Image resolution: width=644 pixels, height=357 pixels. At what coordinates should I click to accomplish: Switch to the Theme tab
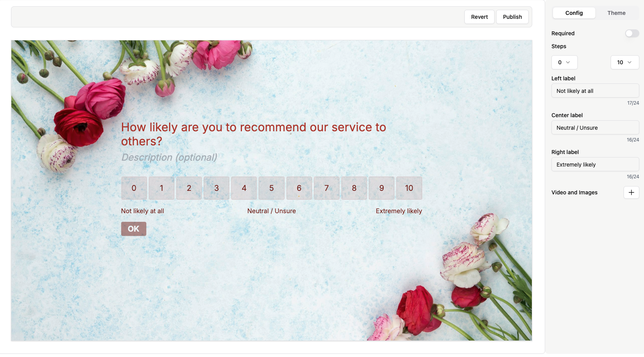coord(616,13)
